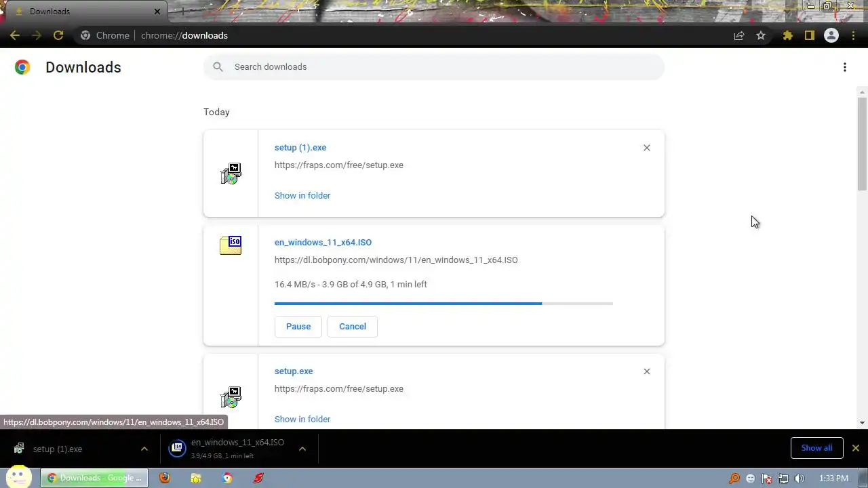The height and width of the screenshot is (488, 868).
Task: Close the Downloads browser tab
Action: point(157,12)
